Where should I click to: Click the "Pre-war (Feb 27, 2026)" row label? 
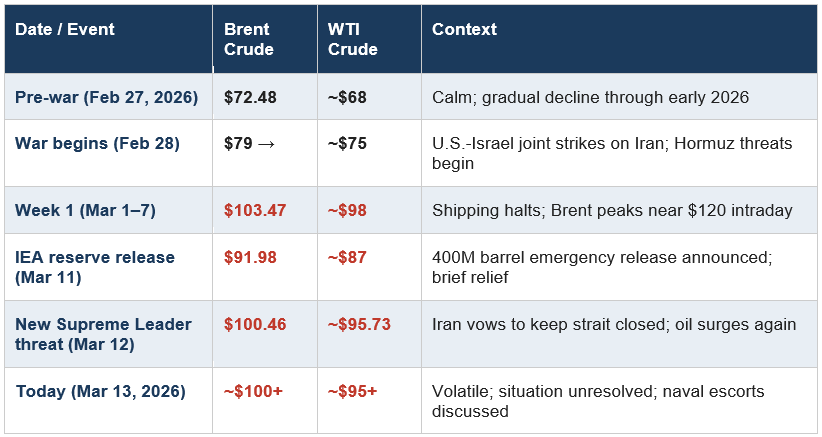tap(106, 98)
